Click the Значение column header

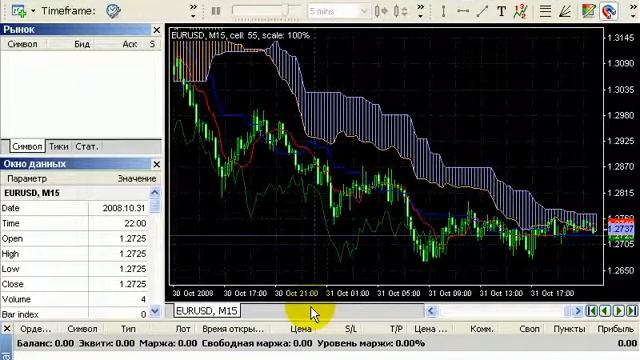click(137, 179)
